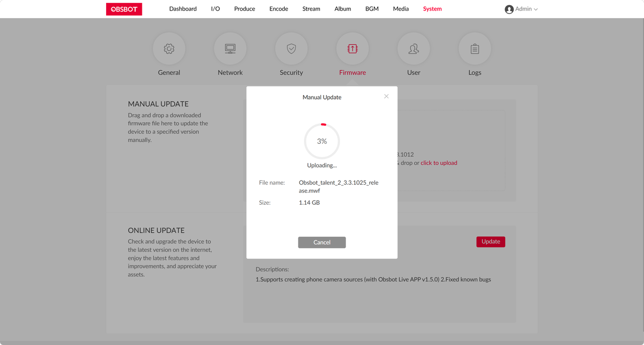
Task: Open the General settings gear icon
Action: 169,49
